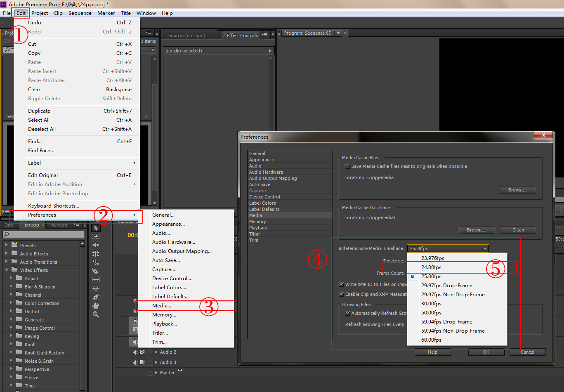The image size is (564, 392).
Task: Open the Effect Controls panel menu
Action: [265, 35]
